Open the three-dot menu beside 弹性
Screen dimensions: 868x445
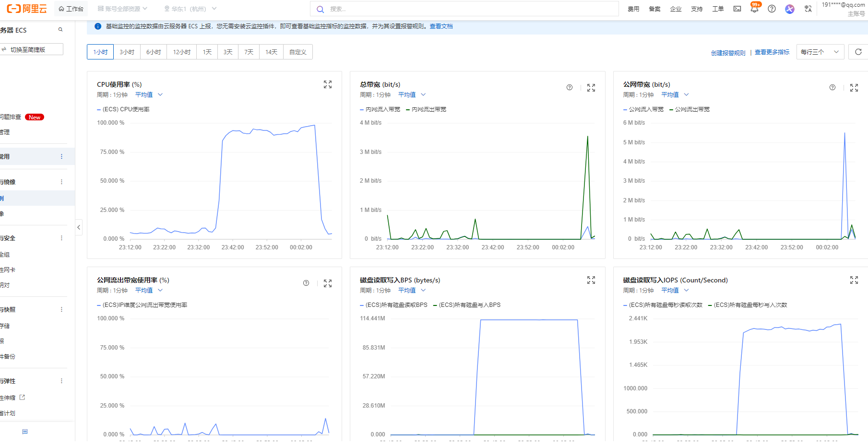coord(61,381)
